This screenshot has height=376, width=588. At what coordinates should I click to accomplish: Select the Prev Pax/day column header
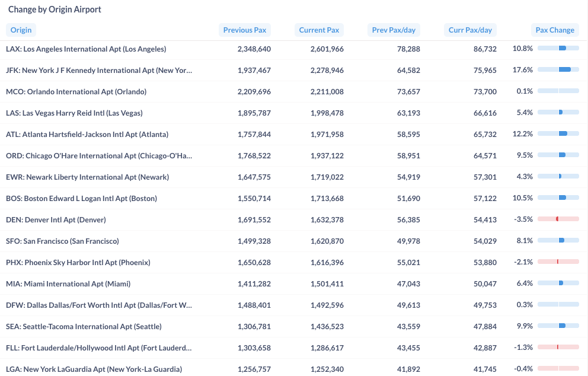coord(394,30)
